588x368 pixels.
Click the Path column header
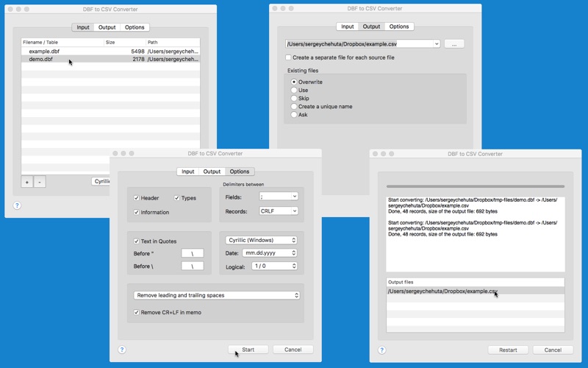173,43
